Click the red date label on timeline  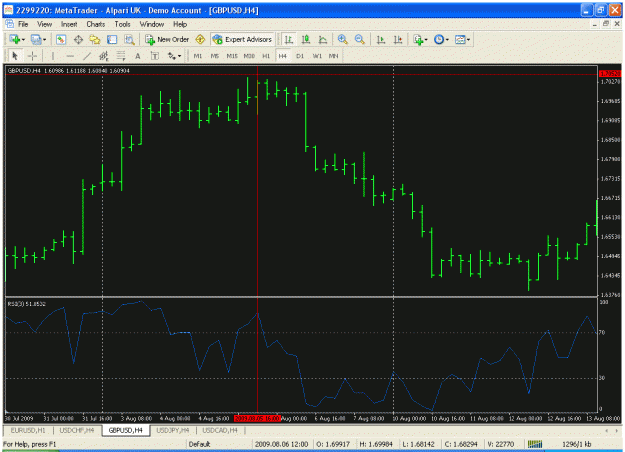257,419
